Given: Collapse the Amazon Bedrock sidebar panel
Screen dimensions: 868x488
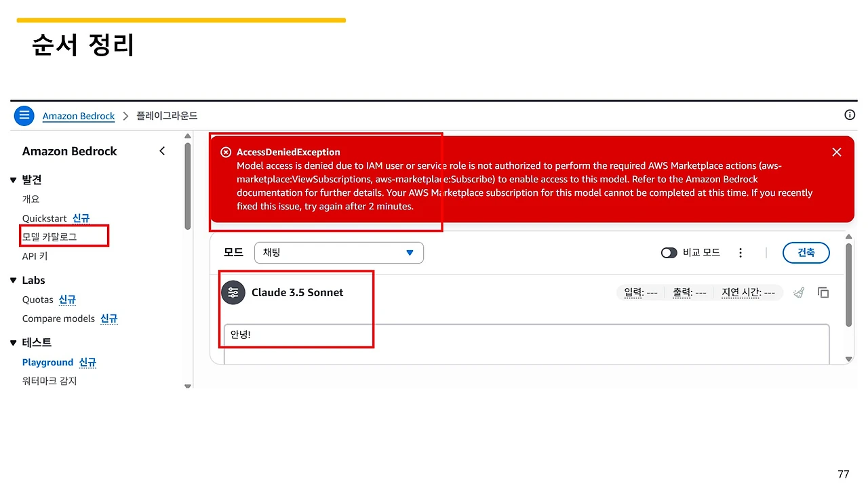Looking at the screenshot, I should coord(162,151).
